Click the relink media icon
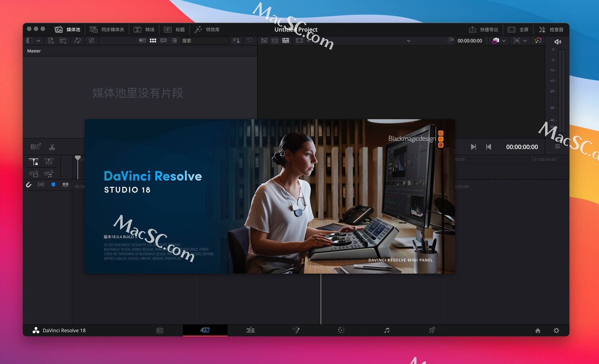The width and height of the screenshot is (599, 364). pyautogui.click(x=91, y=41)
